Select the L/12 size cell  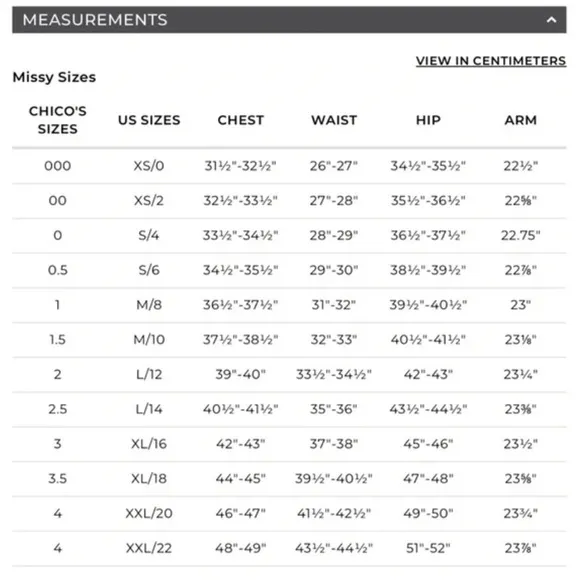tap(149, 374)
